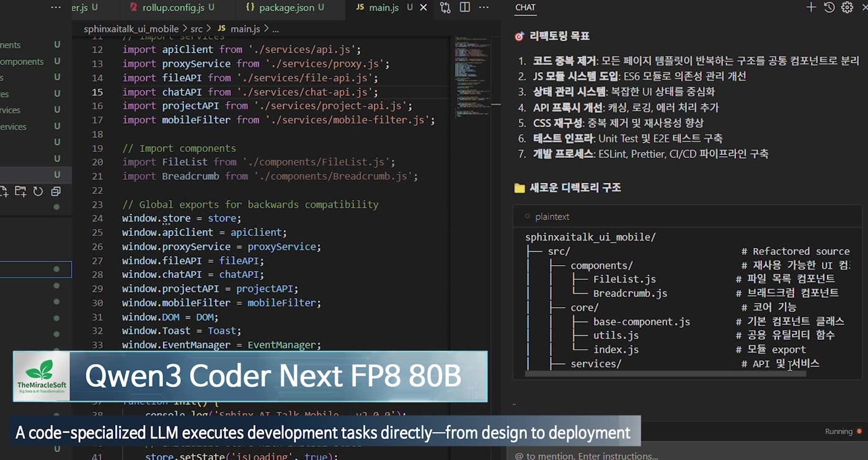The image size is (868, 460).
Task: Select the main.js editor tab
Action: coord(384,7)
